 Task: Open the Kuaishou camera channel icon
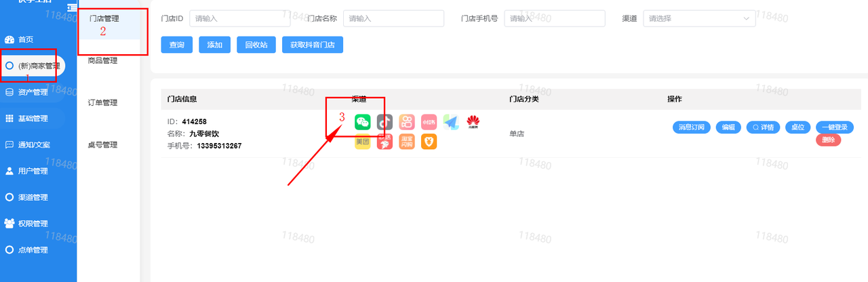point(407,122)
